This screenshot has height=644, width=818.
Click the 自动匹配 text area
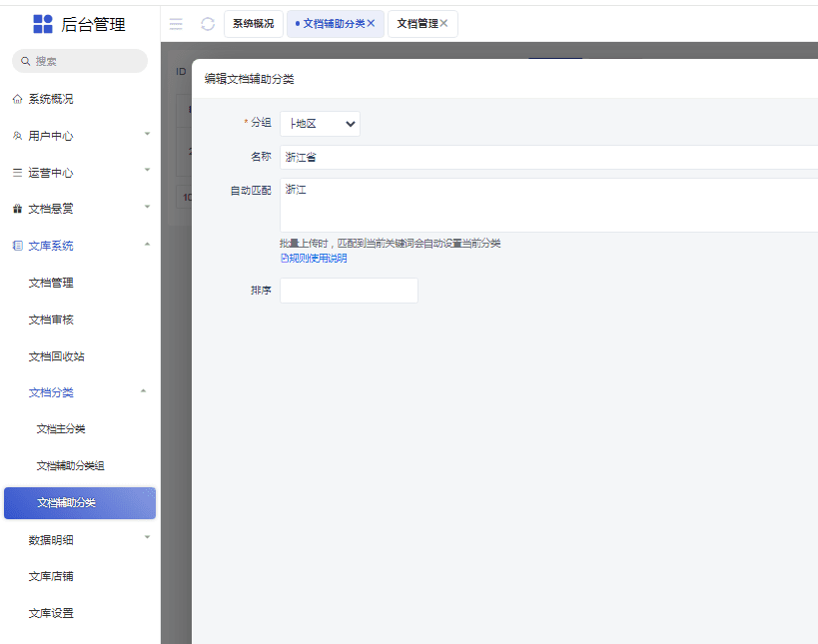point(547,205)
